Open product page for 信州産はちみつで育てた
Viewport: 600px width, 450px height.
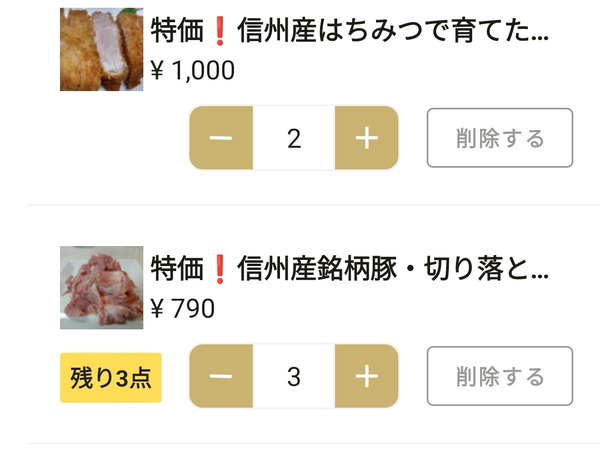click(x=349, y=31)
